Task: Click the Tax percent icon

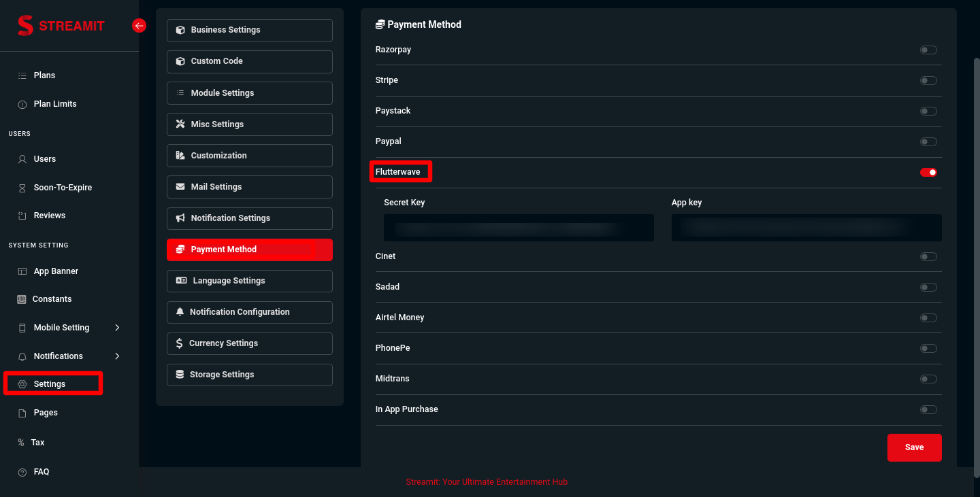Action: (21, 443)
